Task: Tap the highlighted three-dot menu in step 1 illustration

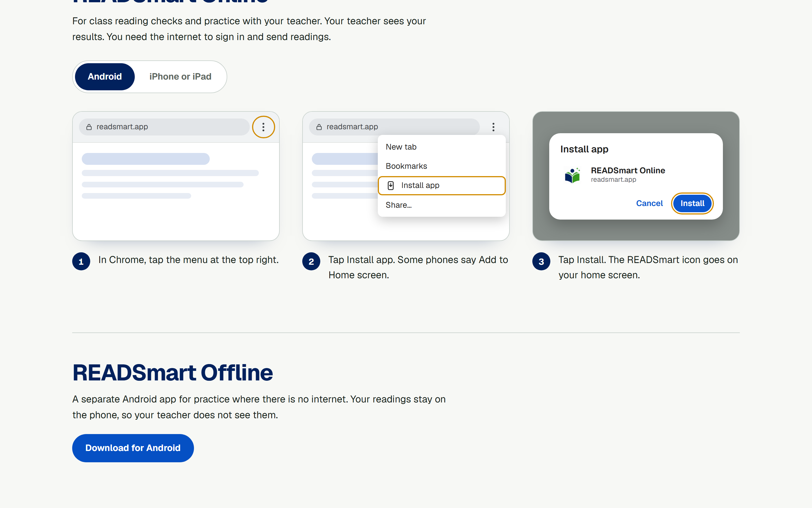Action: point(263,127)
